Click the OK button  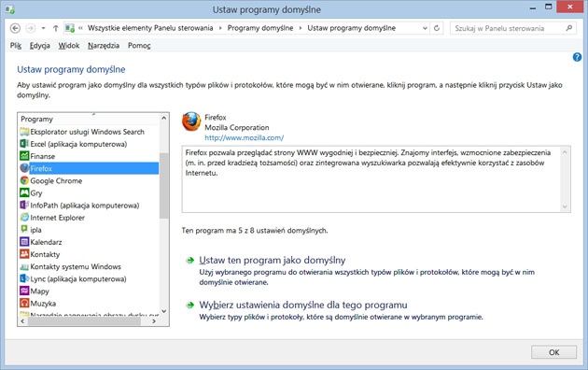point(553,352)
